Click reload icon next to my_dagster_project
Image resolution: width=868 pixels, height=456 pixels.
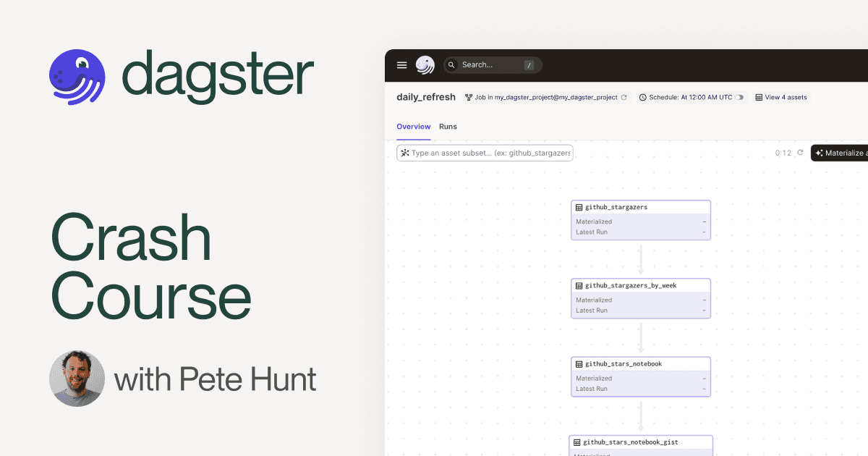624,97
